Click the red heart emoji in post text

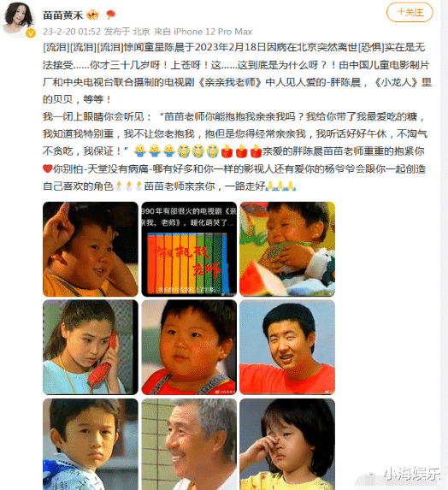pyautogui.click(x=47, y=168)
